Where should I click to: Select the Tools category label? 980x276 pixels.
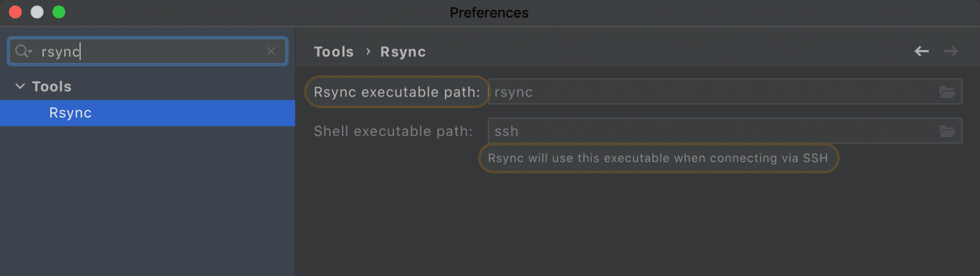tap(51, 87)
